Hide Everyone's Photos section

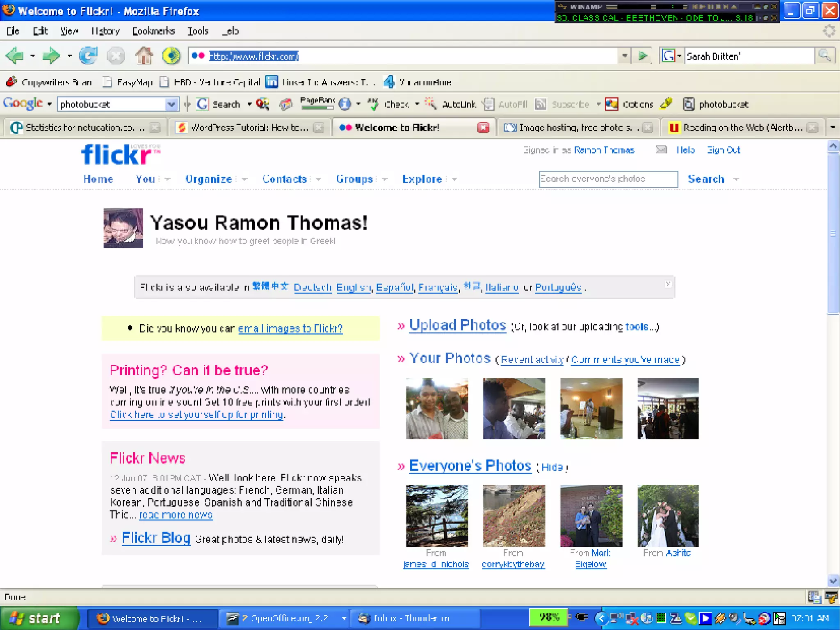[552, 467]
